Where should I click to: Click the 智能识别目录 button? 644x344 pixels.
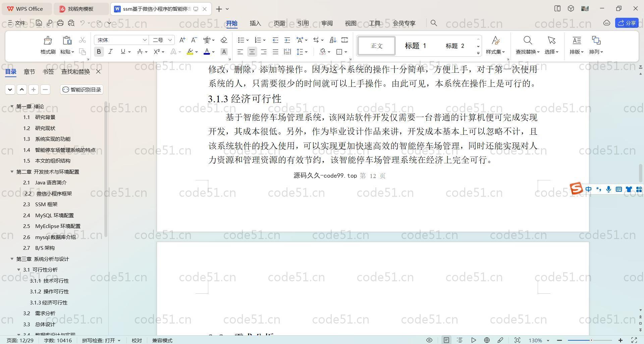pyautogui.click(x=82, y=90)
